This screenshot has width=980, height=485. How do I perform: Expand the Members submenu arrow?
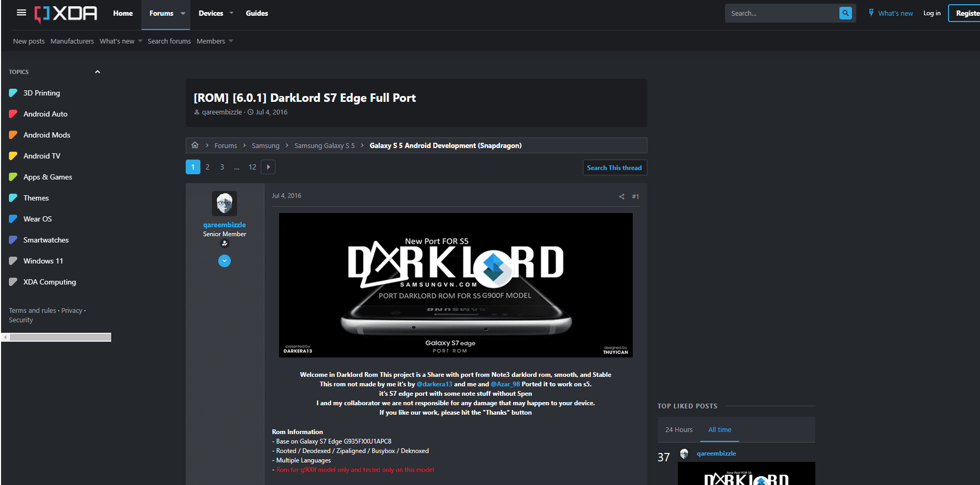click(231, 41)
